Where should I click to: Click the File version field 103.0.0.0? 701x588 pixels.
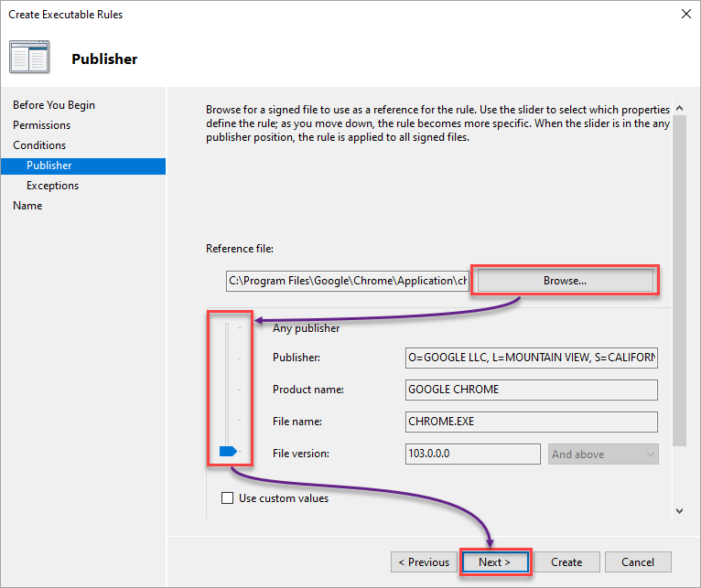pyautogui.click(x=472, y=454)
